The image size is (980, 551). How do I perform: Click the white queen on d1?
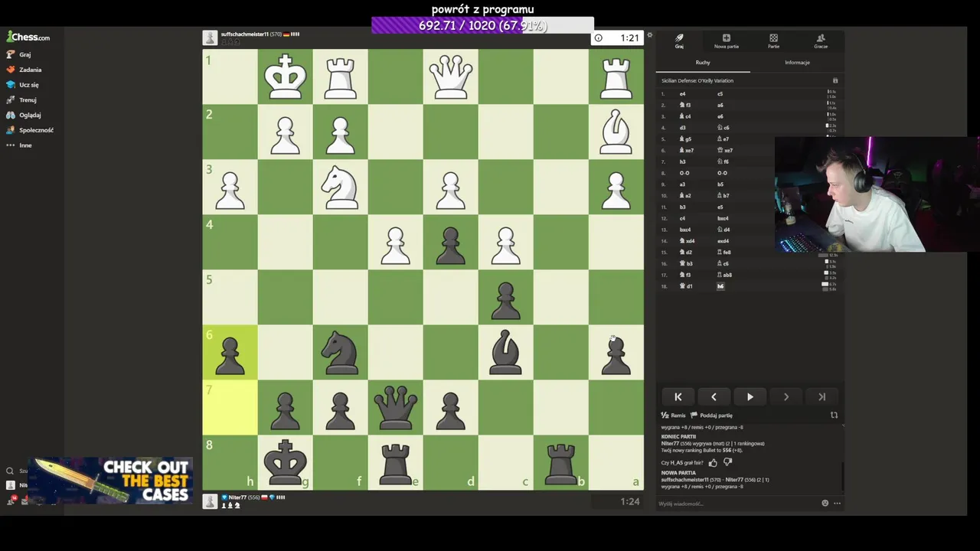pyautogui.click(x=451, y=77)
